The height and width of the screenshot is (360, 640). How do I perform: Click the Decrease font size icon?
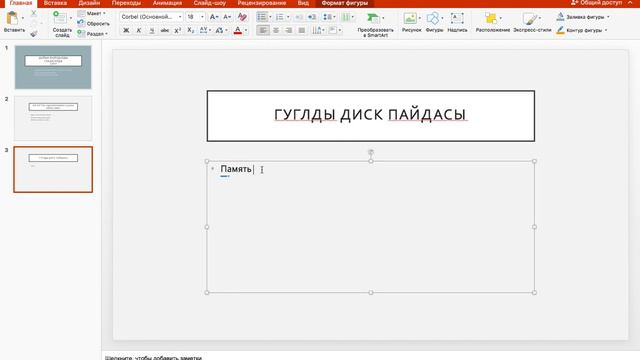[227, 17]
